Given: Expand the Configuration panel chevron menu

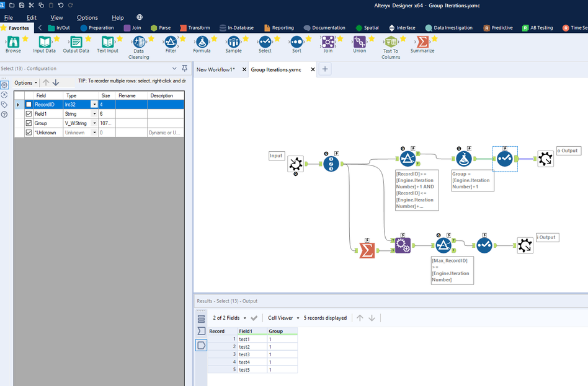Looking at the screenshot, I should coord(174,68).
